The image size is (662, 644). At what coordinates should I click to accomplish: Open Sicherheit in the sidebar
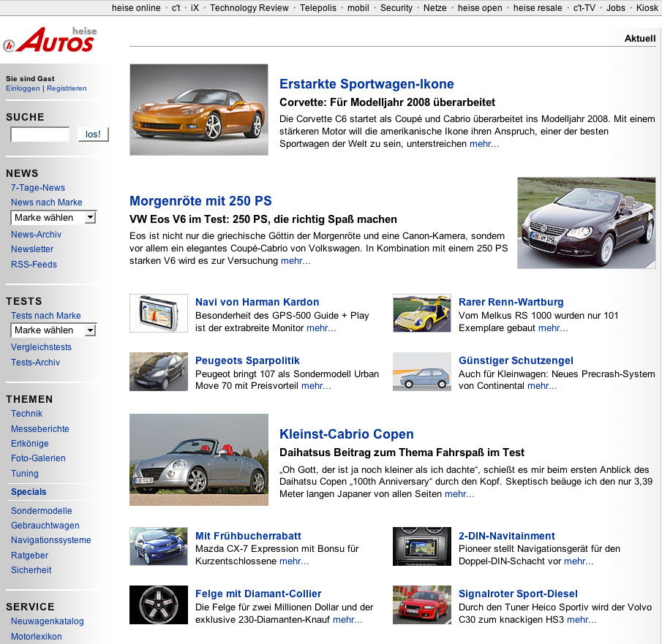[x=31, y=570]
